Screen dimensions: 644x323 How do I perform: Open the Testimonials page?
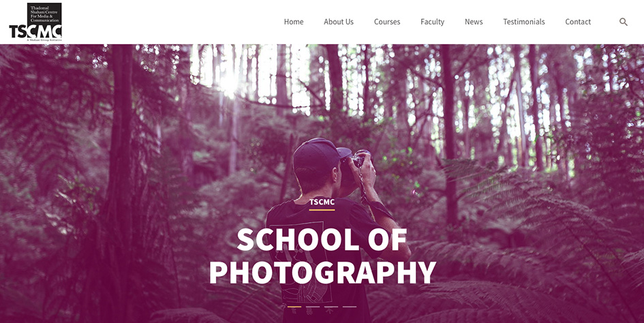click(523, 22)
